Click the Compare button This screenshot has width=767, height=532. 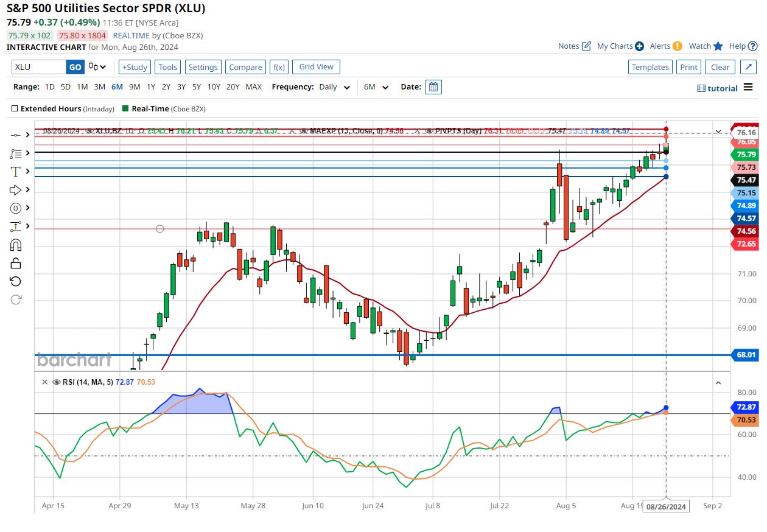(x=246, y=67)
